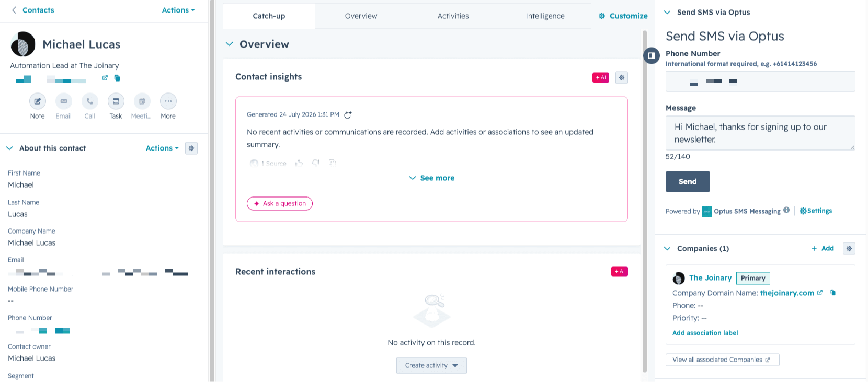
Task: Open About this contact gear settings
Action: click(191, 148)
